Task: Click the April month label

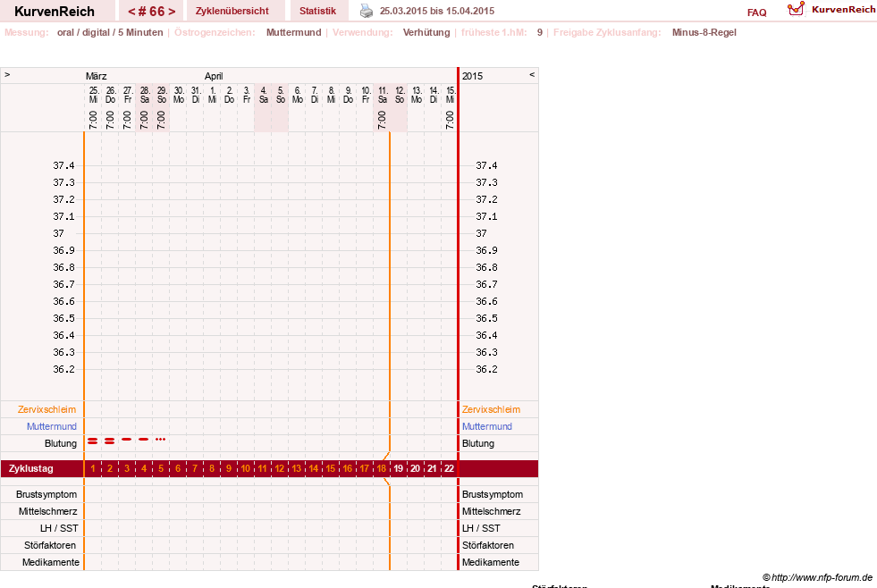Action: pyautogui.click(x=214, y=76)
